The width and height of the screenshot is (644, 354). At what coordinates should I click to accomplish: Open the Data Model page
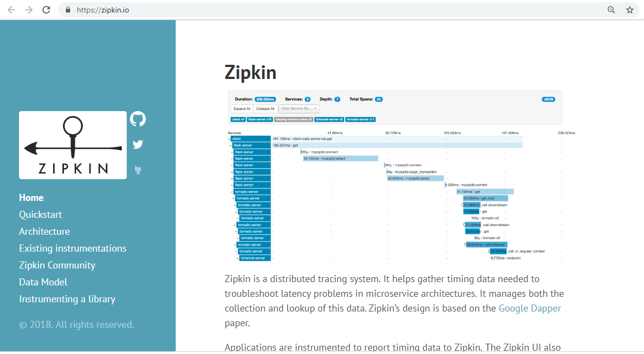(43, 282)
